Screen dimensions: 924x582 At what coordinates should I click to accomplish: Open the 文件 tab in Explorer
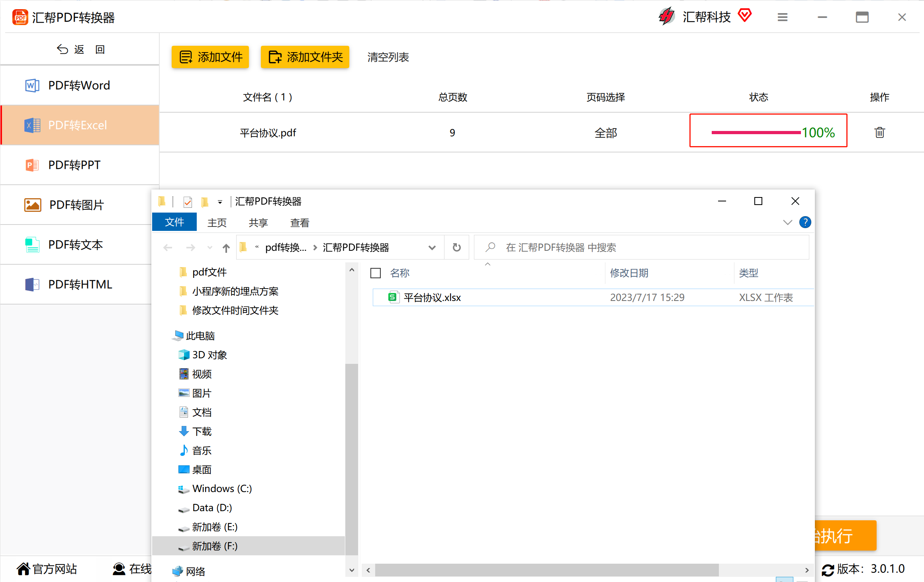point(174,222)
